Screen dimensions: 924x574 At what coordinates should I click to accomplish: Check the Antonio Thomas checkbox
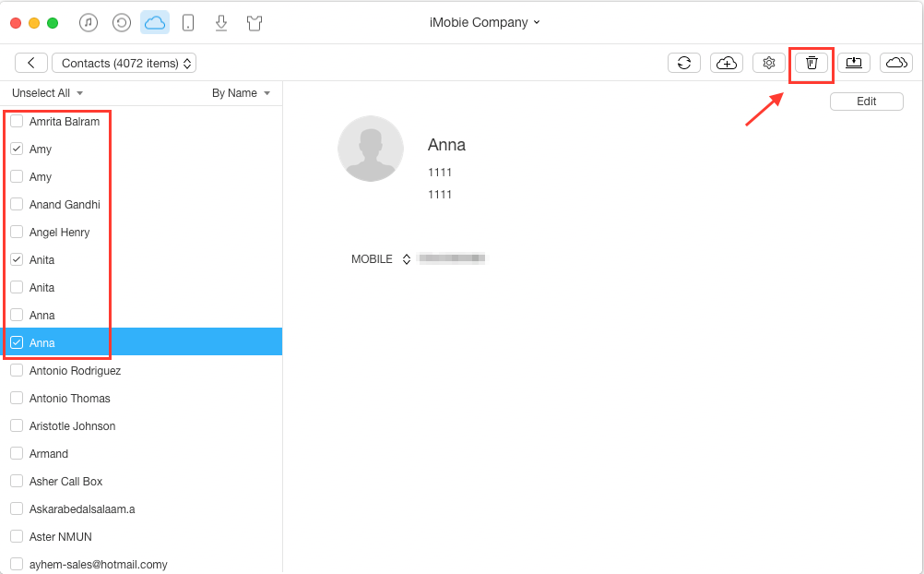point(17,398)
